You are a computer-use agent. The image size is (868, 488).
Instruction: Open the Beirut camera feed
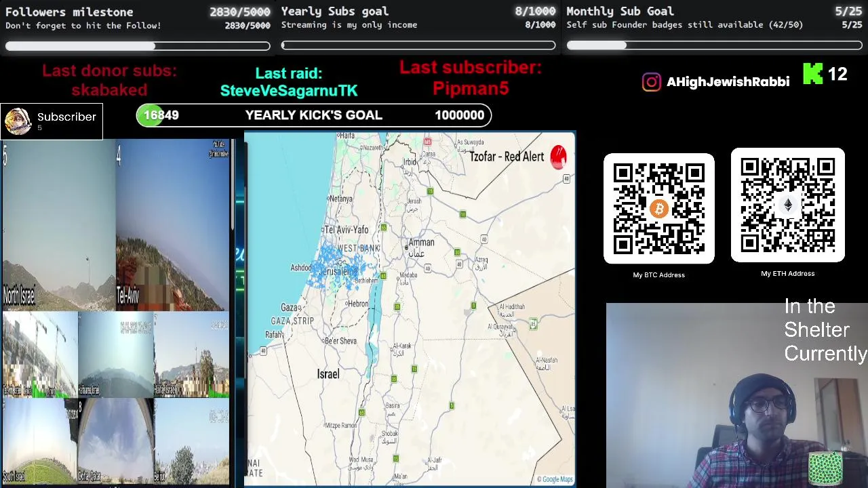click(192, 441)
